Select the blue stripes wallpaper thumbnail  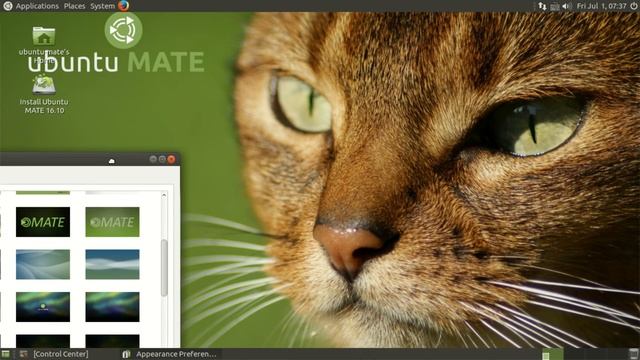pyautogui.click(x=112, y=264)
